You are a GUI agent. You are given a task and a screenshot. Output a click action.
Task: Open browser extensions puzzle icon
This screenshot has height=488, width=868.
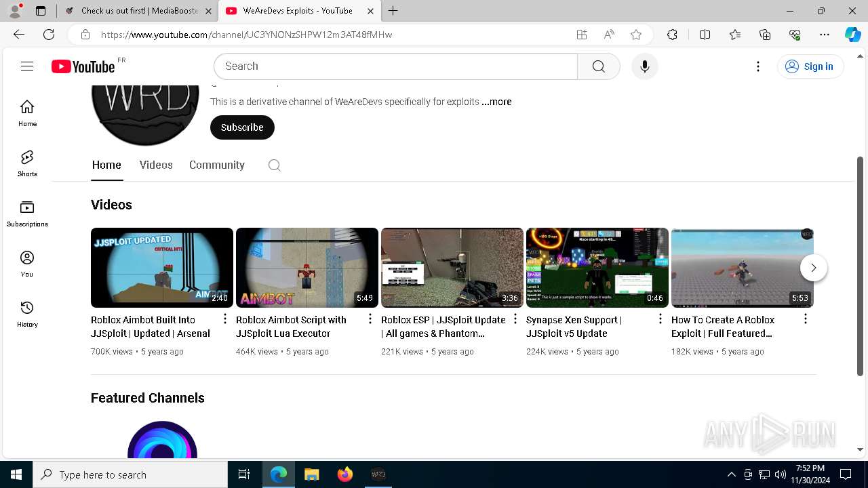click(672, 35)
